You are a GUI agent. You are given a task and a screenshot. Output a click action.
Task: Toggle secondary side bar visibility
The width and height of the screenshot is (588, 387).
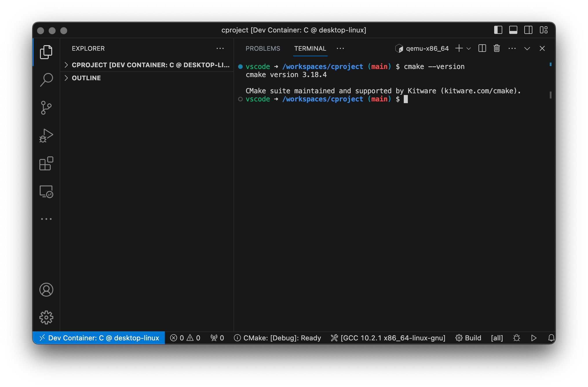pyautogui.click(x=528, y=30)
